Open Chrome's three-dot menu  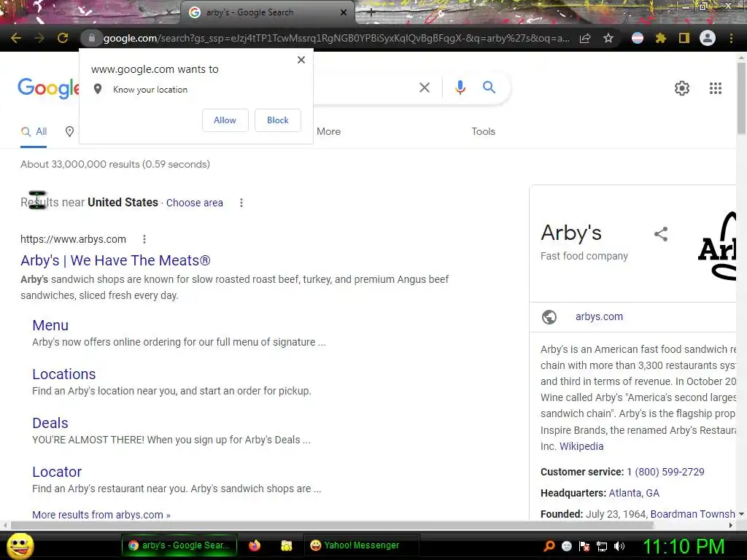pos(731,38)
